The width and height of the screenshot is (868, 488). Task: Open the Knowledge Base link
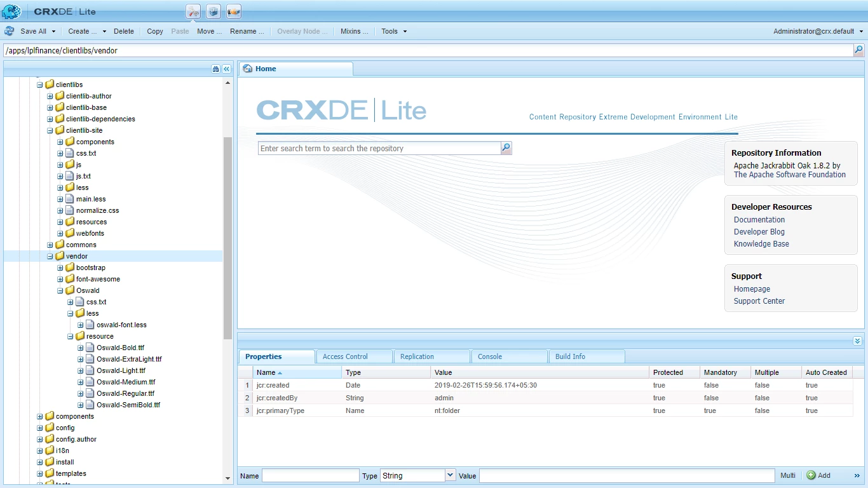pyautogui.click(x=761, y=244)
